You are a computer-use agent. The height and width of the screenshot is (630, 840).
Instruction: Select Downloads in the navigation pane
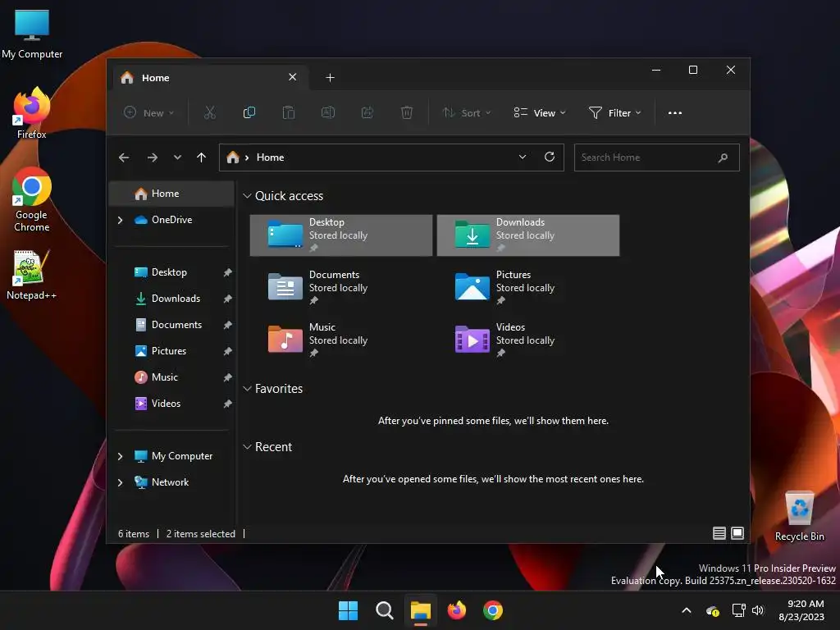pyautogui.click(x=171, y=299)
